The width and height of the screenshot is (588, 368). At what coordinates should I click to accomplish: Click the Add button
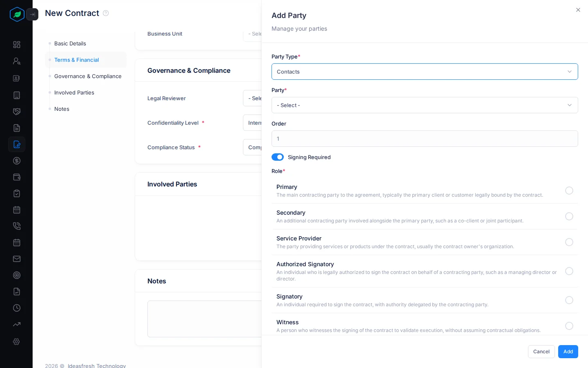(568, 352)
